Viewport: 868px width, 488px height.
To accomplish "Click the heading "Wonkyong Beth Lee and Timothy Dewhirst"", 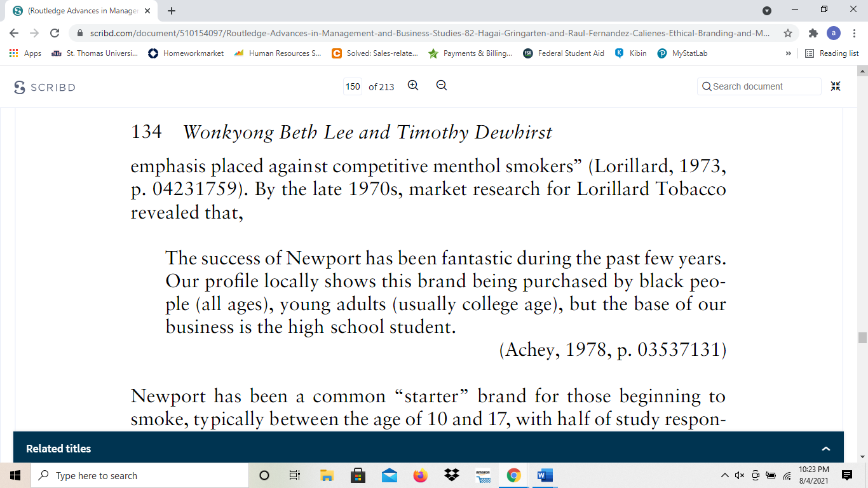I will pos(367,132).
